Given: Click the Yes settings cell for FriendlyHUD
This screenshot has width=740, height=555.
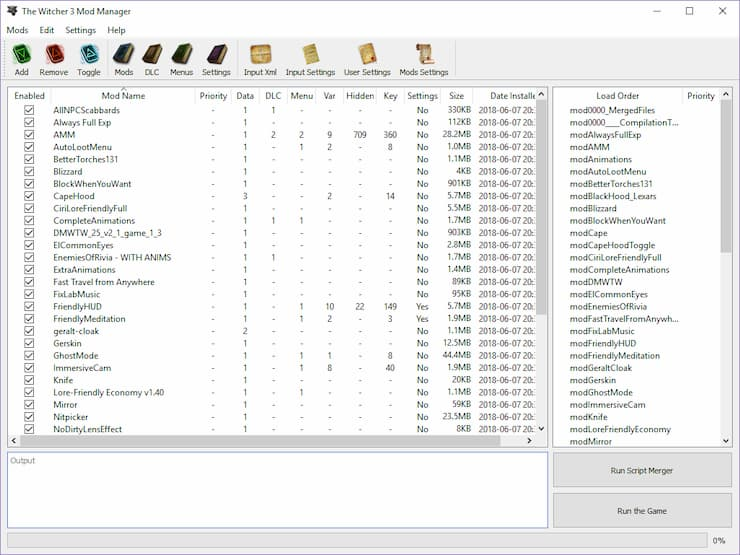Looking at the screenshot, I should 422,306.
